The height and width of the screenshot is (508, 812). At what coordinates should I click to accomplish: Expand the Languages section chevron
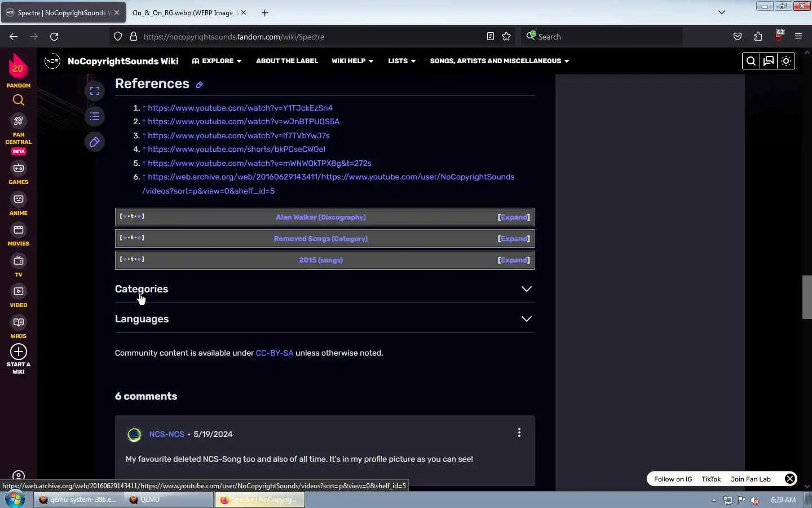click(x=526, y=319)
